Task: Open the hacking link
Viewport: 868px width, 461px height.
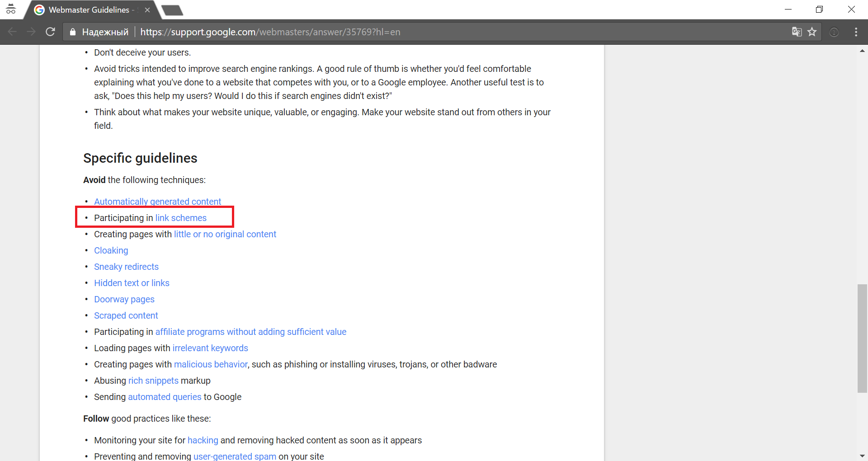Action: [203, 440]
